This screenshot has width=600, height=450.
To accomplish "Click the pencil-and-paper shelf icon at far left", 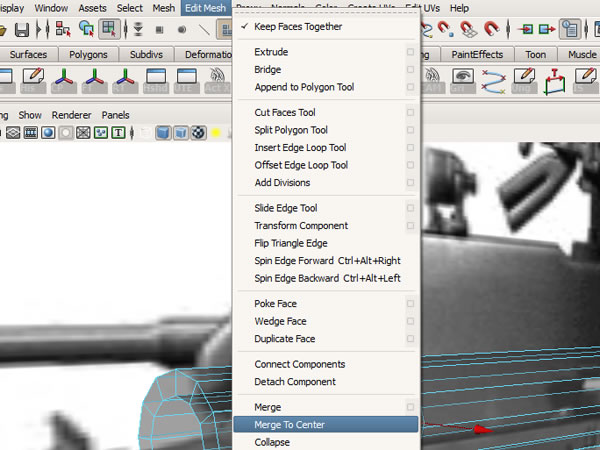I will coord(33,81).
